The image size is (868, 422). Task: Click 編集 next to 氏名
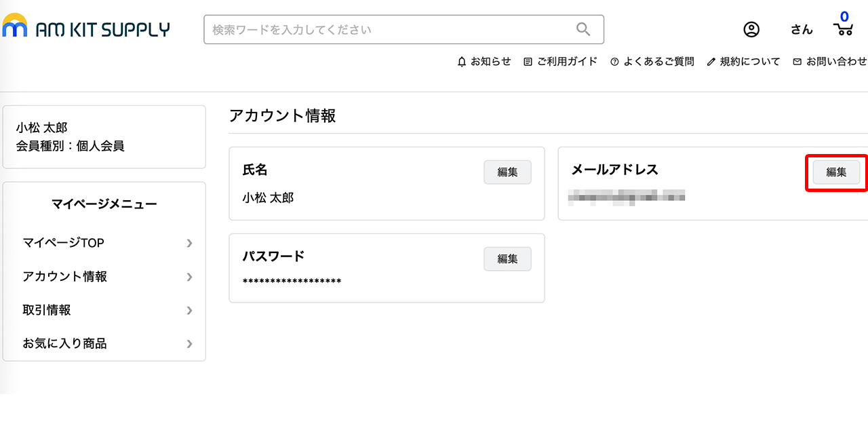507,172
